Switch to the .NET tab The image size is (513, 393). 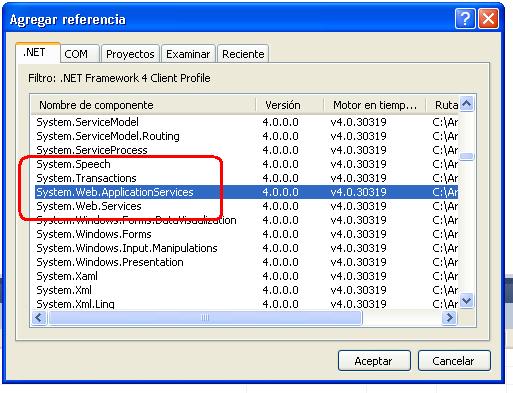point(38,53)
